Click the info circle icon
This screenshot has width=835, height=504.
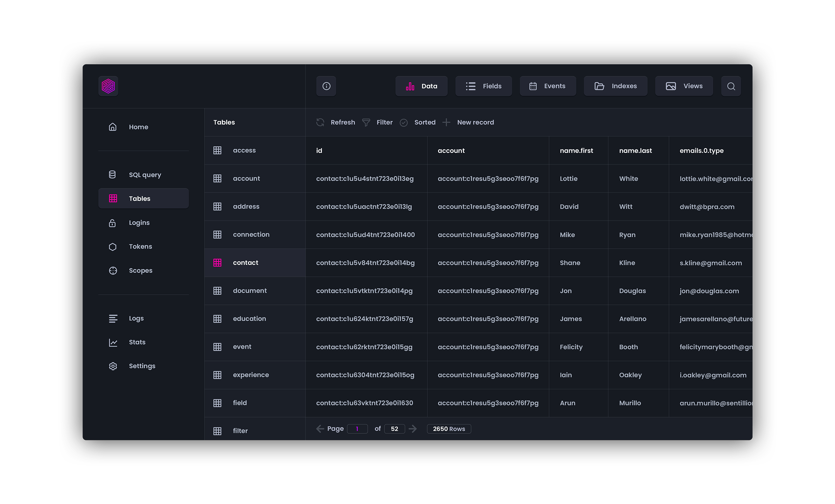pos(326,86)
